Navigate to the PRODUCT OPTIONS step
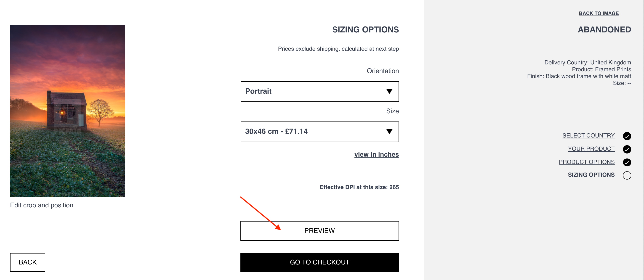The width and height of the screenshot is (644, 280). [587, 162]
